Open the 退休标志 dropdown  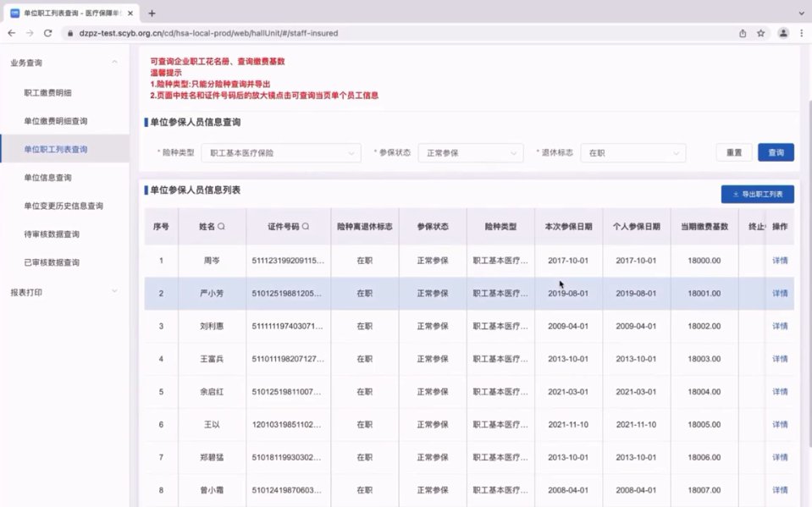coord(633,153)
